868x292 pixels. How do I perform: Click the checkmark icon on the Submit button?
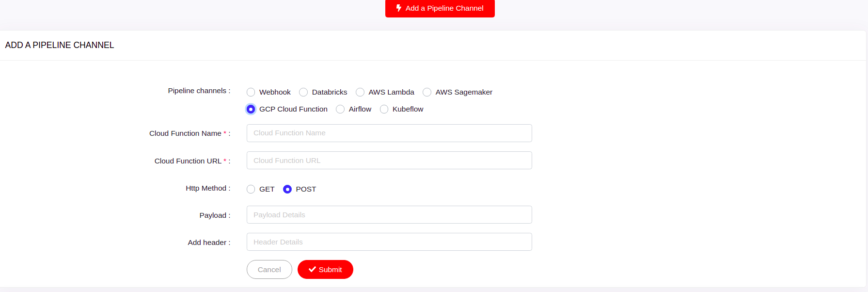point(312,270)
